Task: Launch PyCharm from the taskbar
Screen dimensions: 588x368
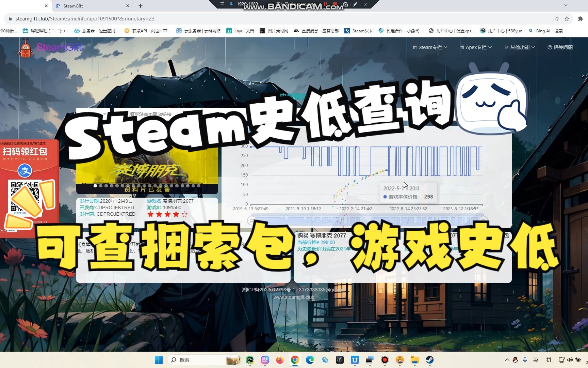Action: click(x=250, y=360)
